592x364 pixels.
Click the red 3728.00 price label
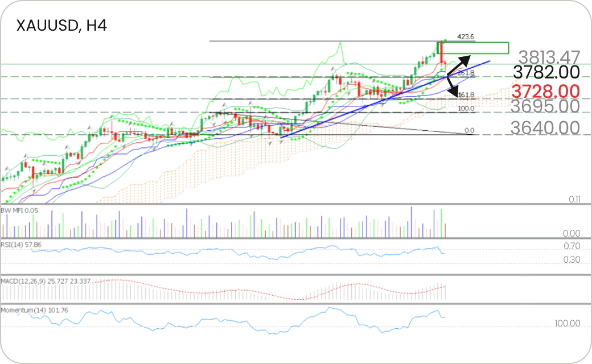[x=546, y=91]
